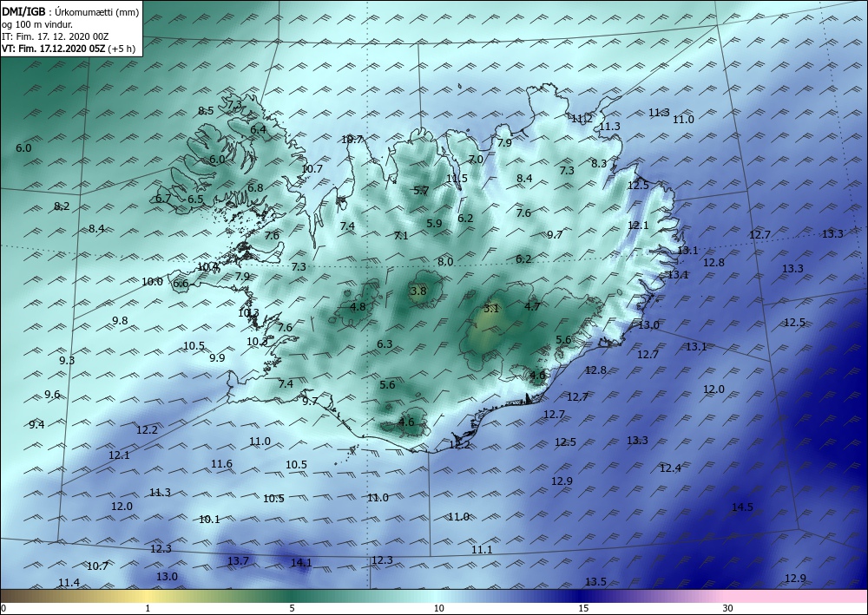Click the legend scale label 30
This screenshot has width=868, height=615.
tap(727, 609)
